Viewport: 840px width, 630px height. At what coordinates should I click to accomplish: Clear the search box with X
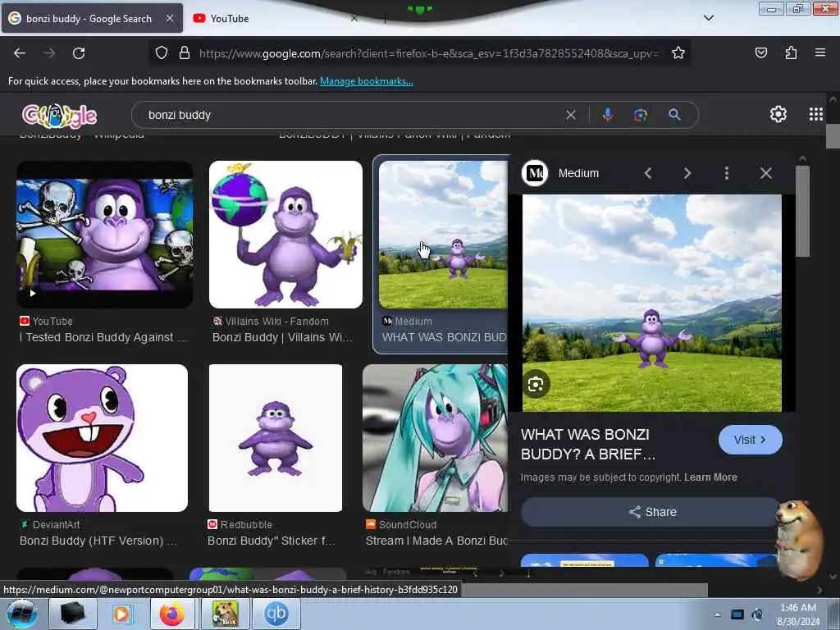tap(571, 115)
